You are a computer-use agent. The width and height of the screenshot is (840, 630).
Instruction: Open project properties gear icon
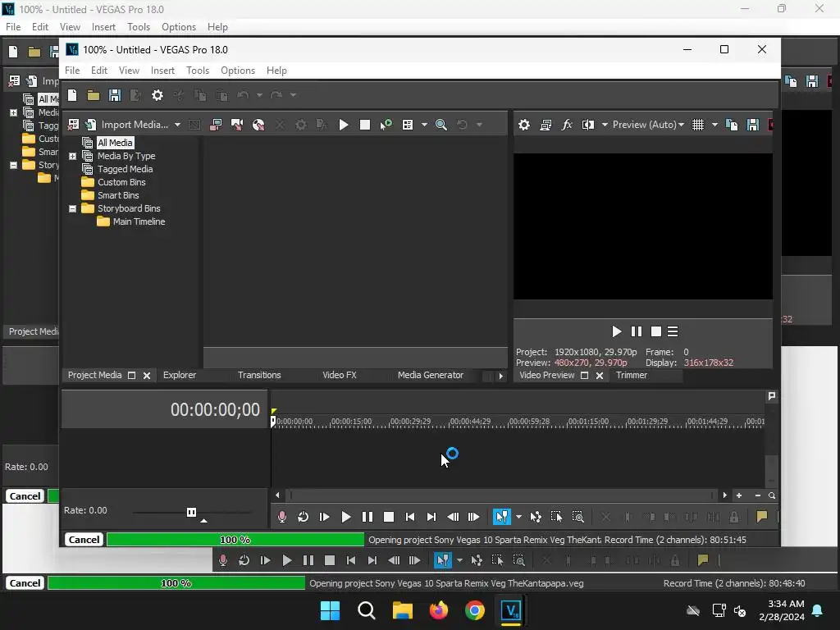157,95
